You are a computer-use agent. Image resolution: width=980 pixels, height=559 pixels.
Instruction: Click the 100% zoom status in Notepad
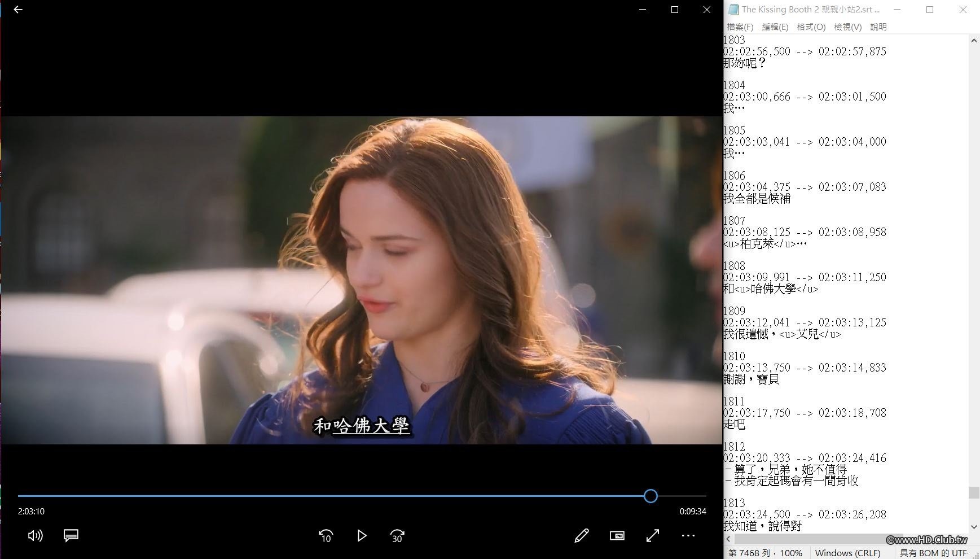[791, 553]
